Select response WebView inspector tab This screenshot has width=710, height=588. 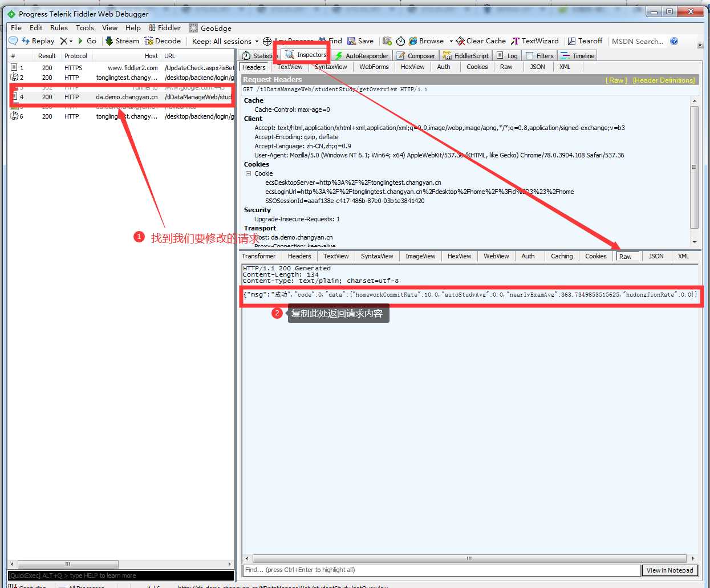[496, 256]
